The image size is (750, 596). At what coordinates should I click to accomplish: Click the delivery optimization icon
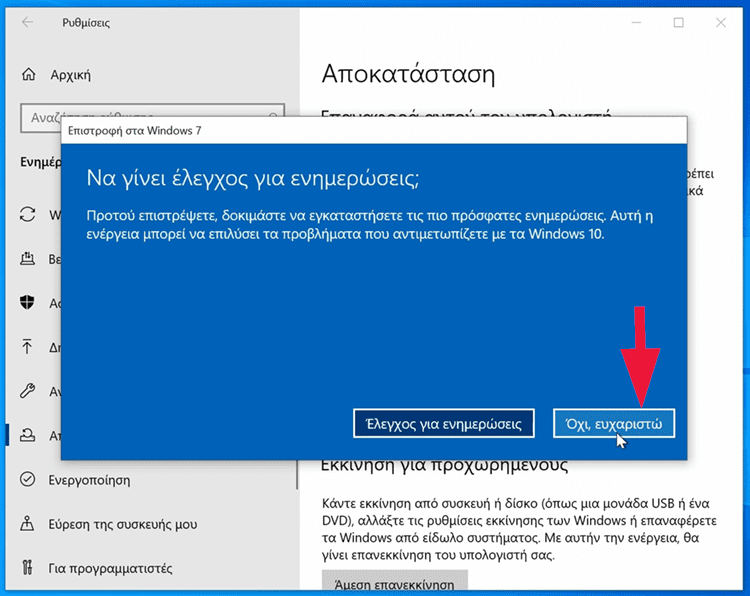tap(27, 259)
